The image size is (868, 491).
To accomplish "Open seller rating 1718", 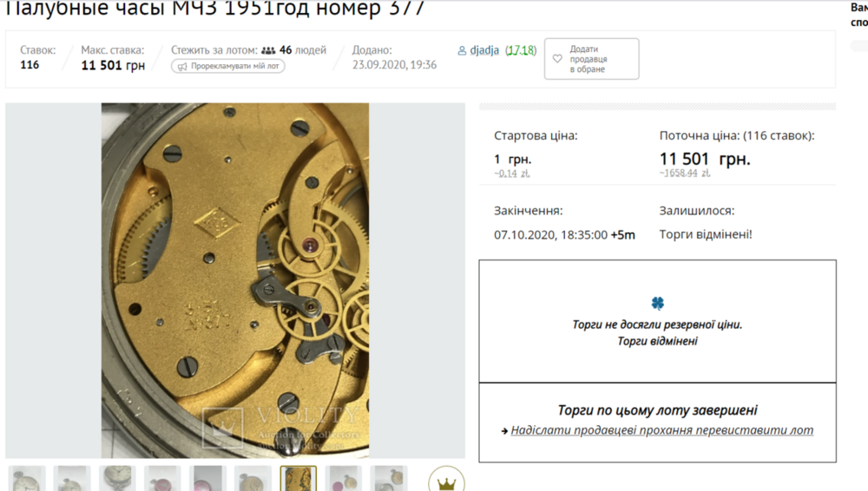I will click(520, 49).
